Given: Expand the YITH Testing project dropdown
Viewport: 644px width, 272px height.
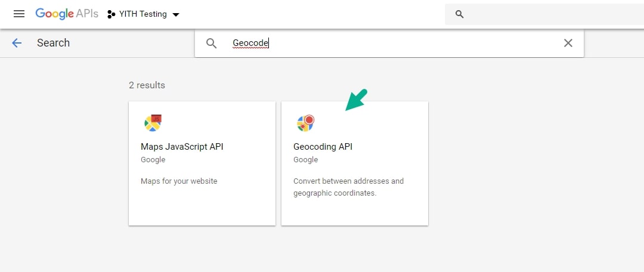Looking at the screenshot, I should (176, 15).
